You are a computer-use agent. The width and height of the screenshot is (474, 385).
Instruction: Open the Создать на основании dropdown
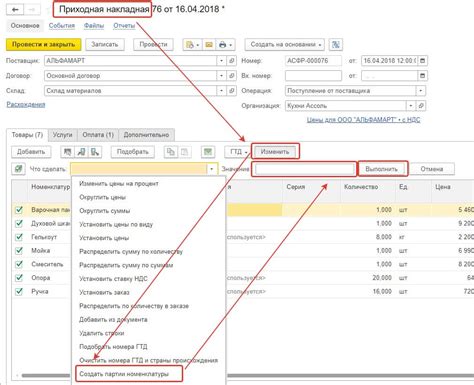pyautogui.click(x=284, y=44)
